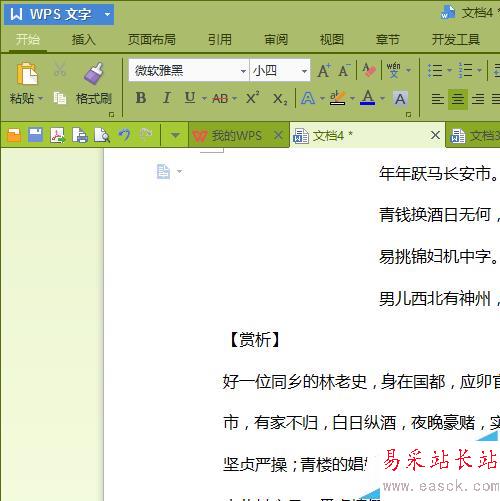Clear formatting with the eraser icon
The height and width of the screenshot is (501, 500).
click(369, 71)
